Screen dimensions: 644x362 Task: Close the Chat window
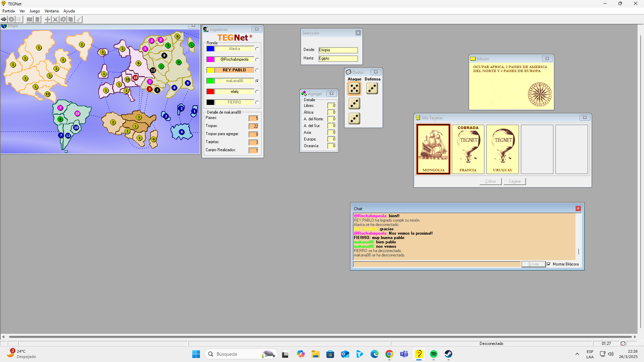[x=578, y=208]
